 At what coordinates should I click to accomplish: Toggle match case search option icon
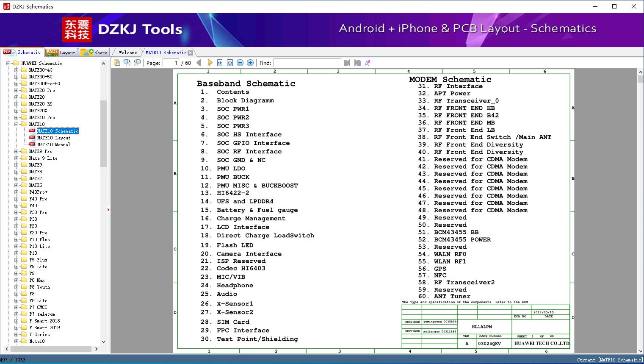(x=368, y=63)
